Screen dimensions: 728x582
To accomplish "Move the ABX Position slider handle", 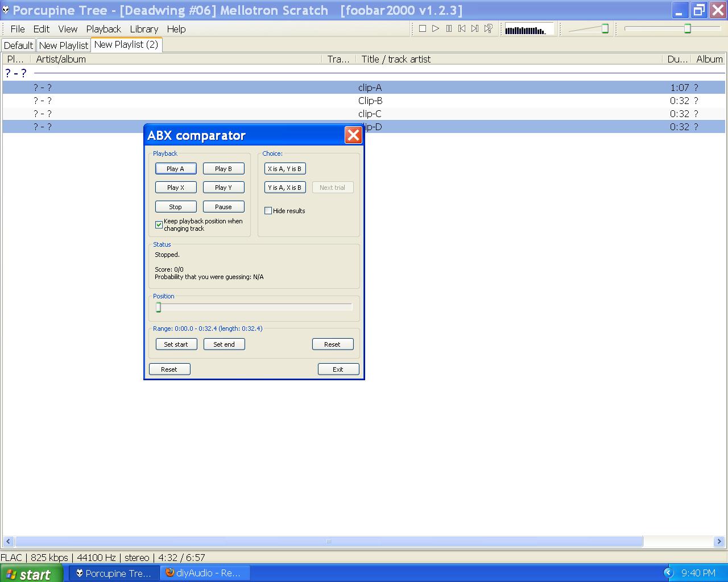I will (x=159, y=307).
